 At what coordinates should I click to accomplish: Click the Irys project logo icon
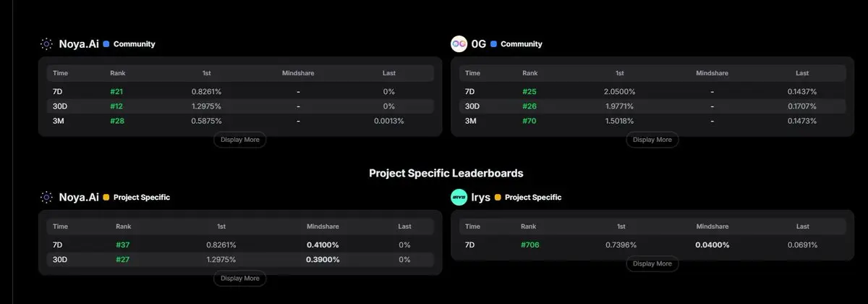tap(459, 197)
